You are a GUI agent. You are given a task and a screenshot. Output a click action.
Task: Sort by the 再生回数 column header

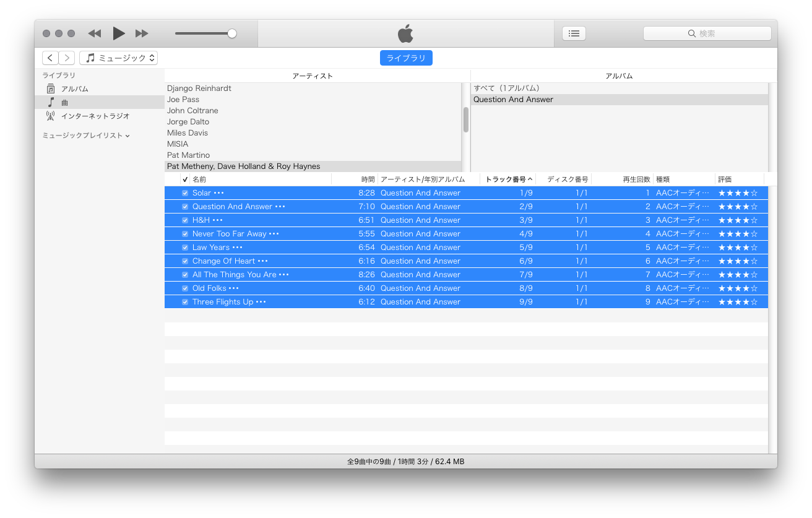point(622,179)
